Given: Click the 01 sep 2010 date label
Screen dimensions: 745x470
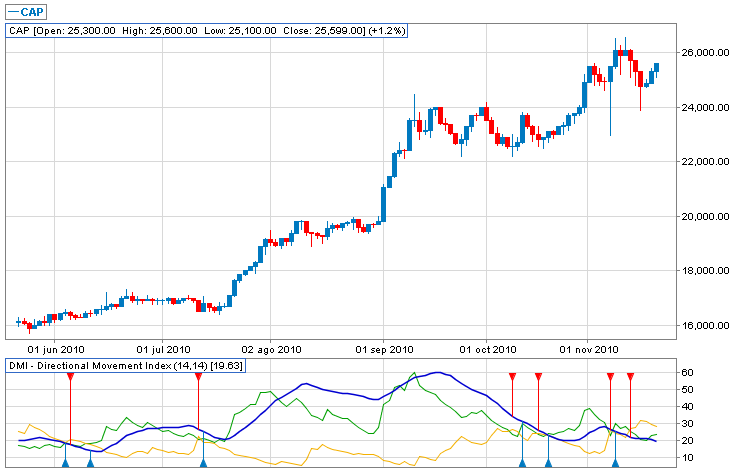Looking at the screenshot, I should click(385, 350).
